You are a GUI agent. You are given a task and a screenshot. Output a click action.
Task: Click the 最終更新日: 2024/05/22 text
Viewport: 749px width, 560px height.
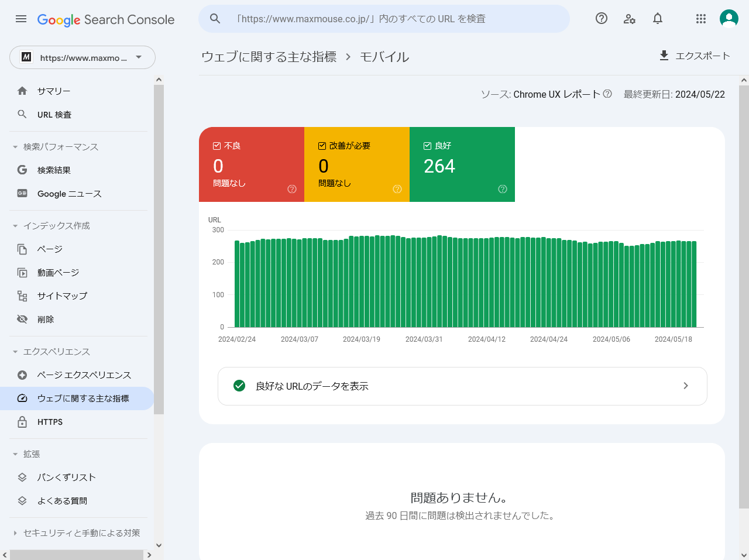pos(674,94)
